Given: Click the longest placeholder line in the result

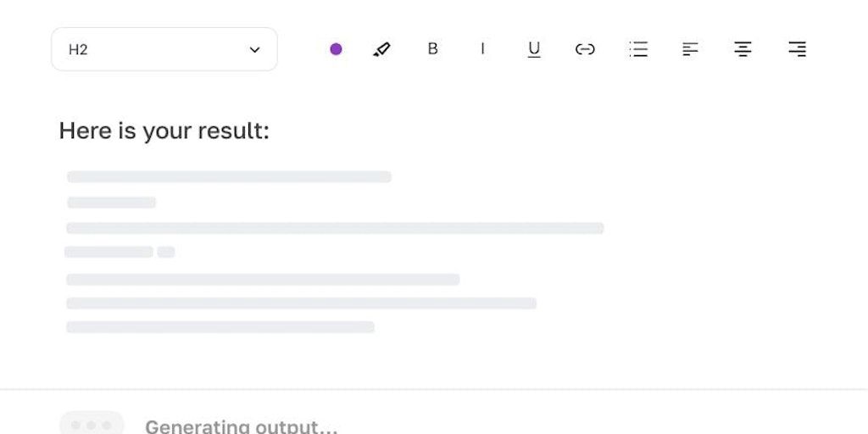Looking at the screenshot, I should (335, 228).
